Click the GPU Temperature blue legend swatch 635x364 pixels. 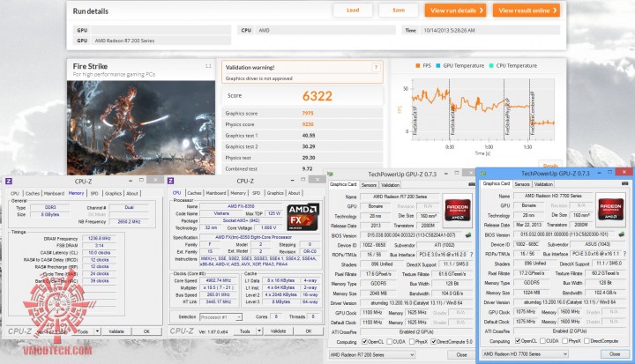click(x=437, y=65)
